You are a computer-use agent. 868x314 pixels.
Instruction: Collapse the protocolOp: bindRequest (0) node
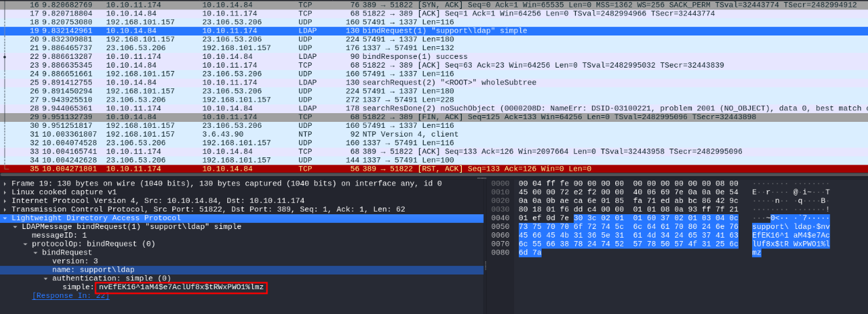click(x=25, y=244)
